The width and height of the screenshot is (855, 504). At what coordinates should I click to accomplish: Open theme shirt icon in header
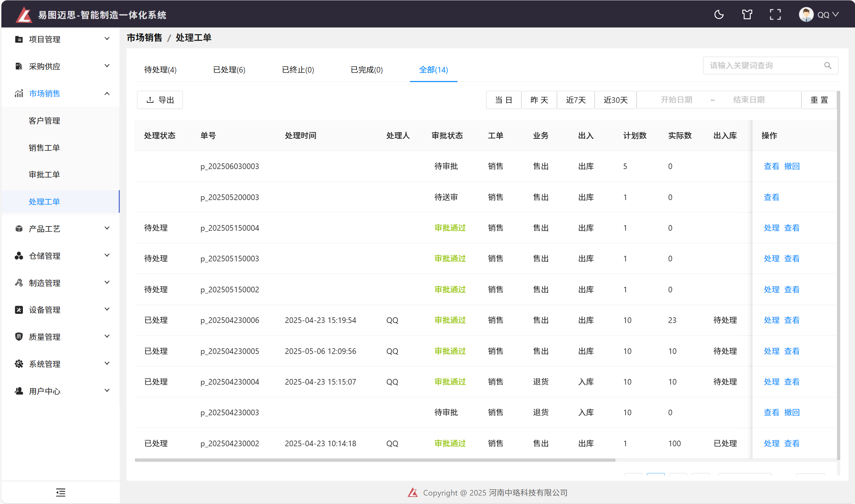747,15
